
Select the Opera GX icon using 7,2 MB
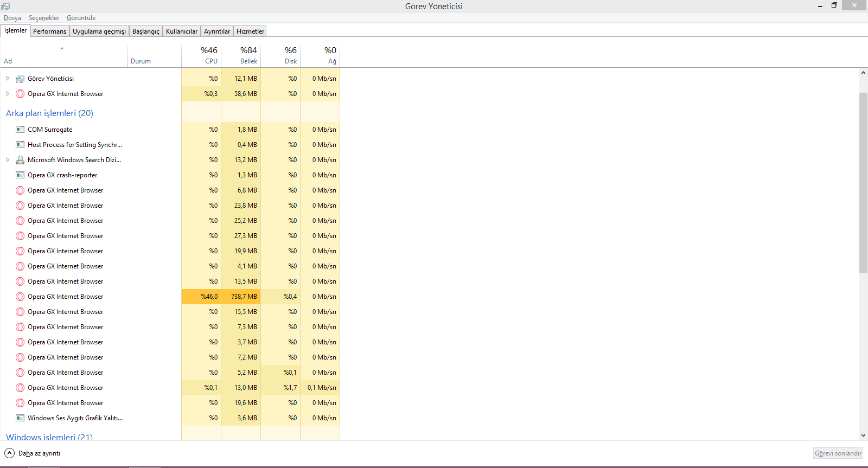(x=20, y=357)
